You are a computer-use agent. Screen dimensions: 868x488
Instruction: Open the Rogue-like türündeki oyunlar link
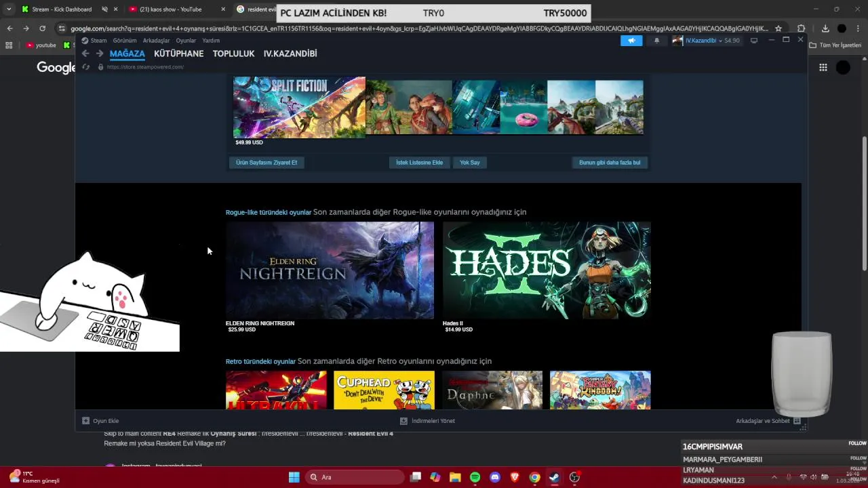pos(269,212)
